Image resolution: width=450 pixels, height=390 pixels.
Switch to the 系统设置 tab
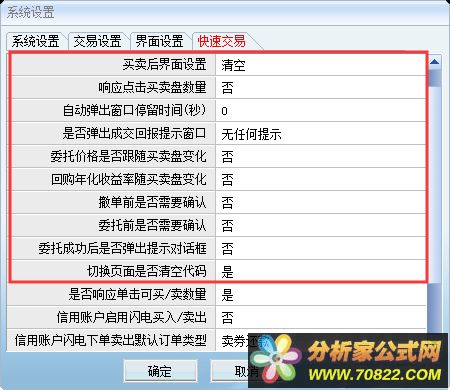point(36,41)
